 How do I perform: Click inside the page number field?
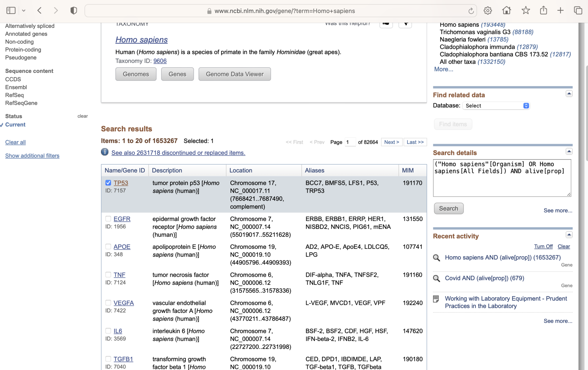tap(350, 142)
